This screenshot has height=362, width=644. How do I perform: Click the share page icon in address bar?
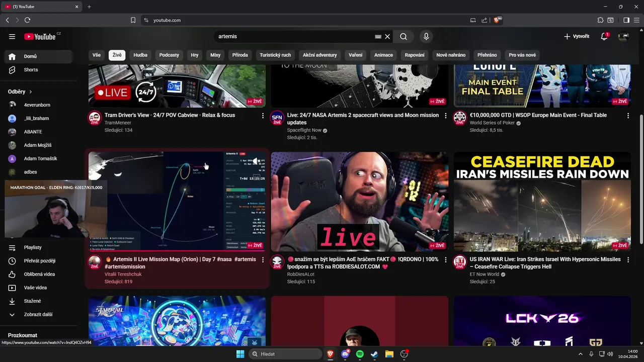pyautogui.click(x=484, y=20)
